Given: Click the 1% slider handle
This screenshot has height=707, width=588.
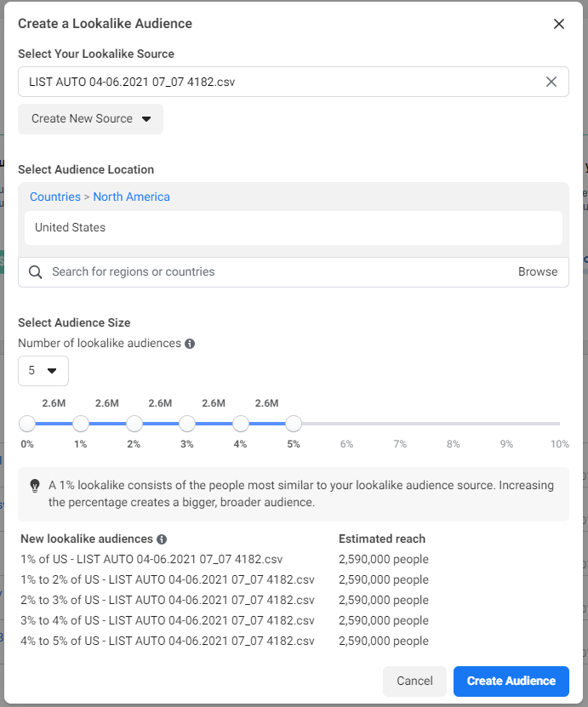Looking at the screenshot, I should pyautogui.click(x=80, y=423).
